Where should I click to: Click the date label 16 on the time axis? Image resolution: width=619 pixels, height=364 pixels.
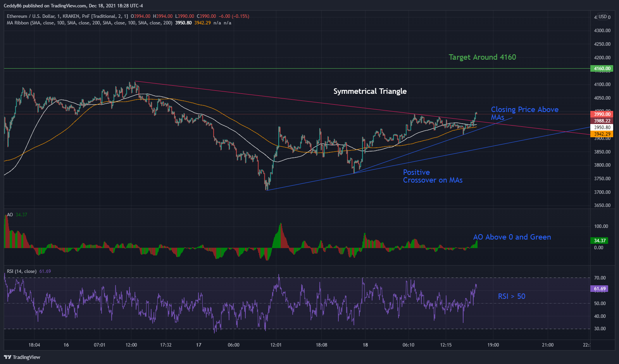tap(66, 345)
